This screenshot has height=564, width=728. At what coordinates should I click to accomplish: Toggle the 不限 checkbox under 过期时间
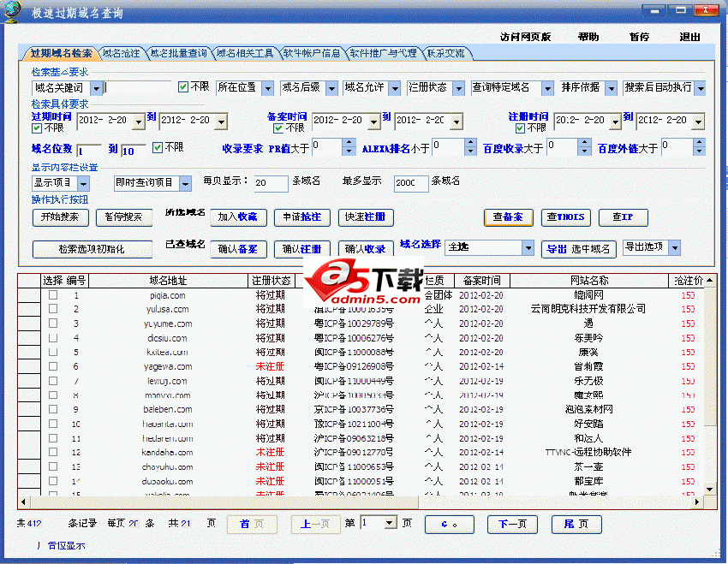pos(37,128)
